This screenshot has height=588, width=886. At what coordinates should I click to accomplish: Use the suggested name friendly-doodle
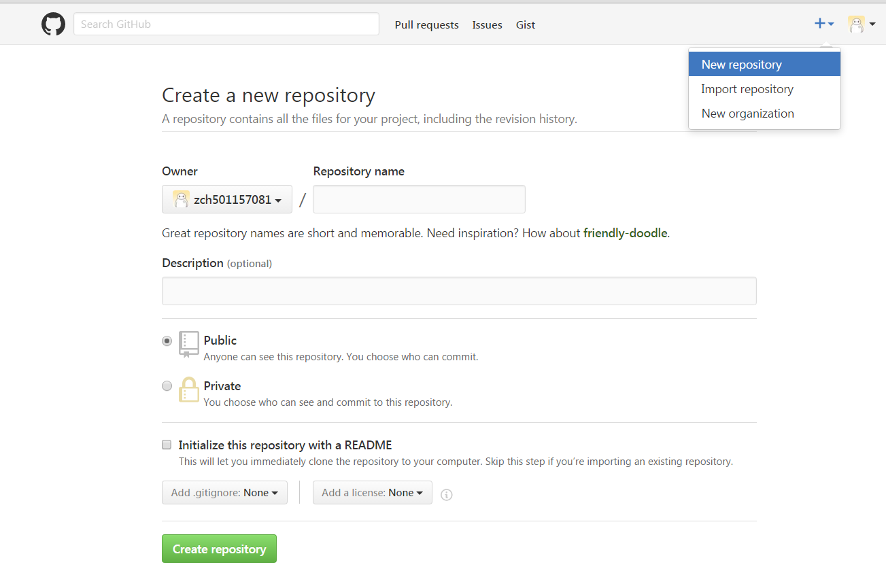(x=626, y=233)
